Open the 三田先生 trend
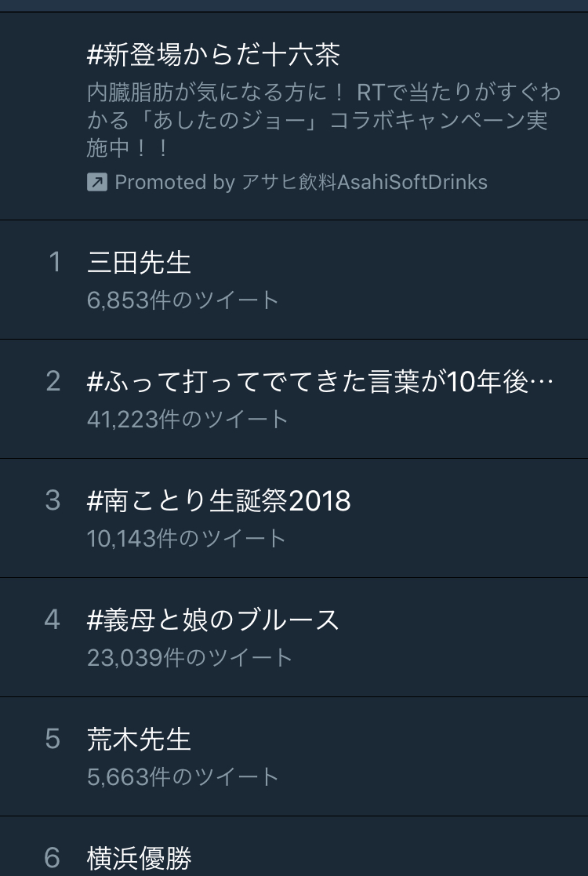Screen dimensions: 588x876 coord(139,263)
